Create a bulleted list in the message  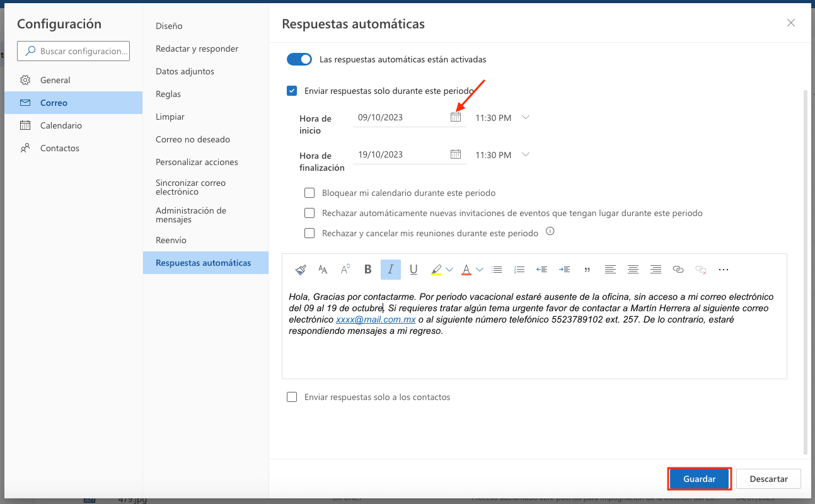pos(497,269)
